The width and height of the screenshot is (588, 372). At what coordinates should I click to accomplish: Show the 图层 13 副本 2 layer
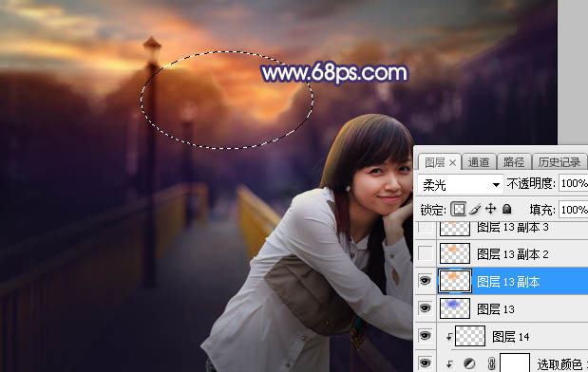tap(426, 254)
